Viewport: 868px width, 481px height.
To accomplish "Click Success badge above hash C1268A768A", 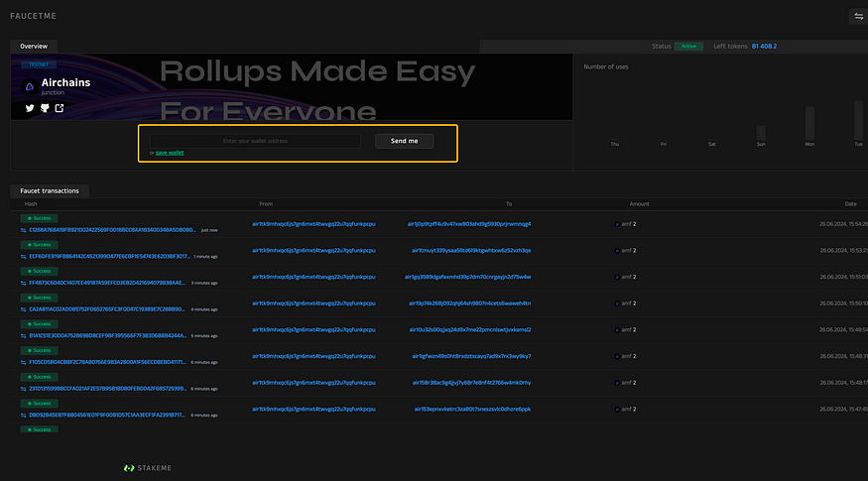I will click(x=40, y=218).
